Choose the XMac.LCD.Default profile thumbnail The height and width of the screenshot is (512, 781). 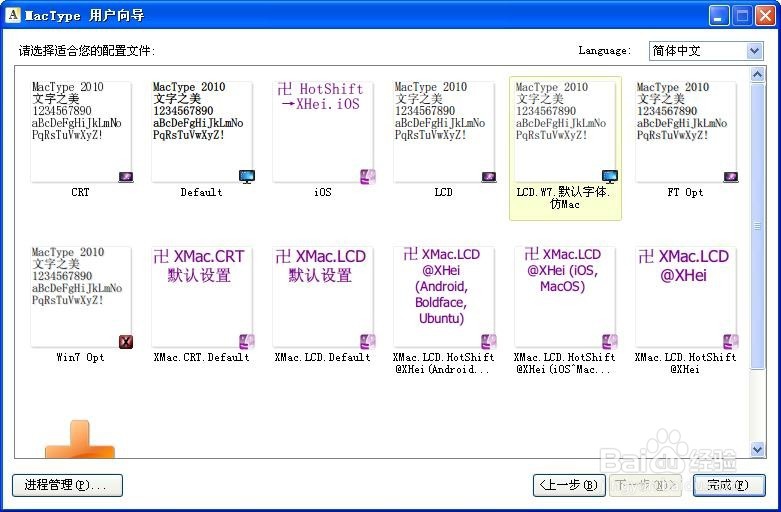tap(323, 297)
